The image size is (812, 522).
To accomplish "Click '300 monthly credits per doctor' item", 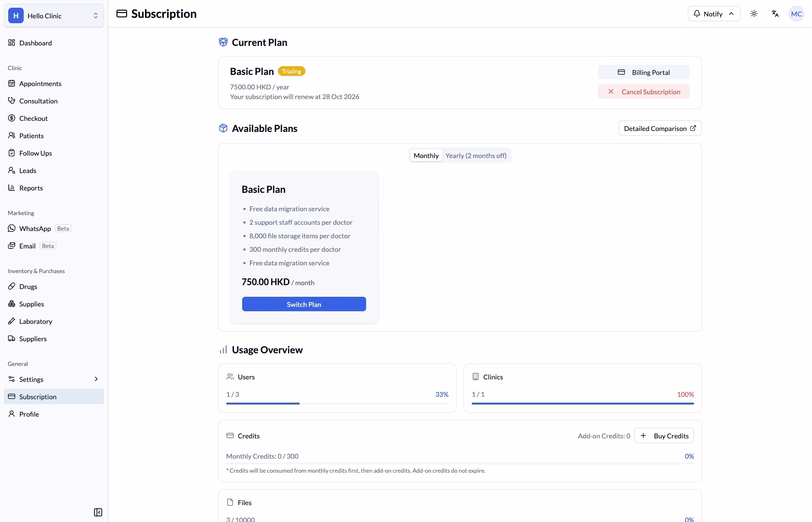I will click(295, 250).
